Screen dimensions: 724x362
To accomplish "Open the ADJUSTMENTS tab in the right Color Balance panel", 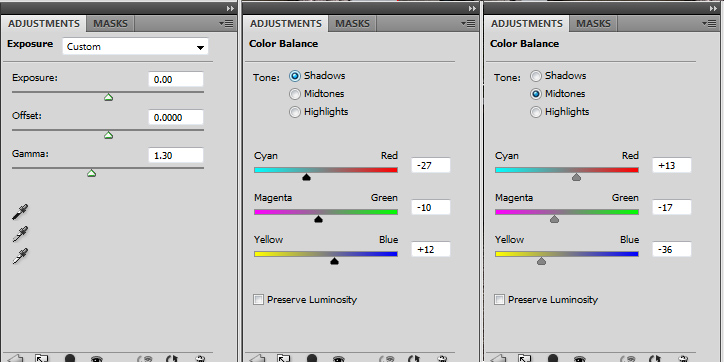I will point(527,24).
